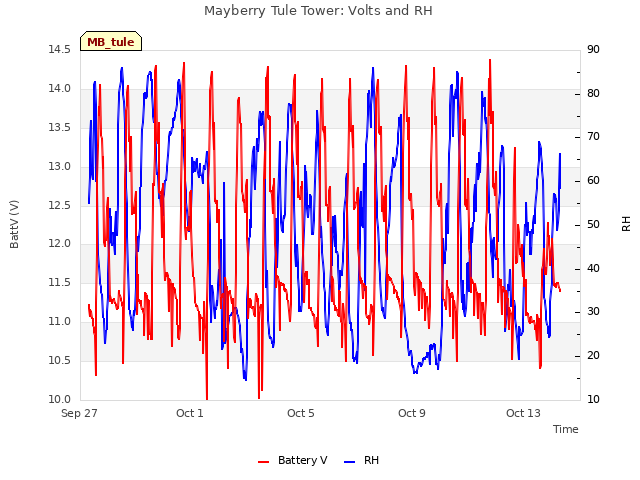Click the Oct 5 date tick

(x=301, y=413)
